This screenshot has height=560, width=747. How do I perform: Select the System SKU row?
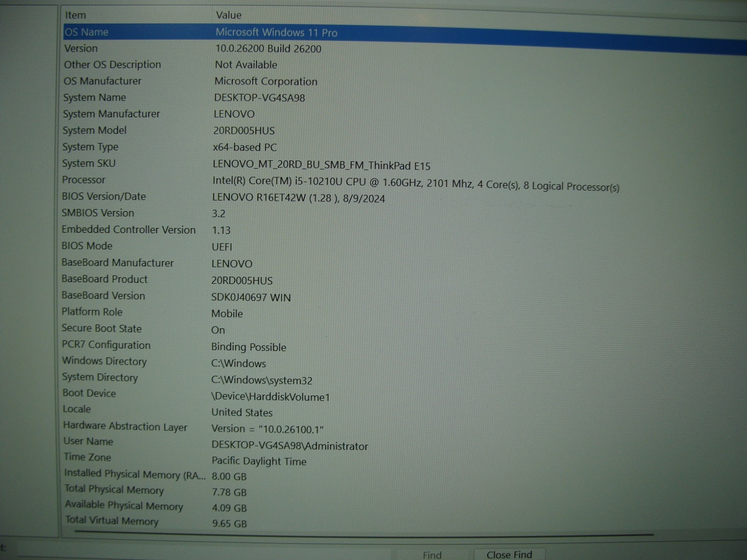[x=89, y=163]
